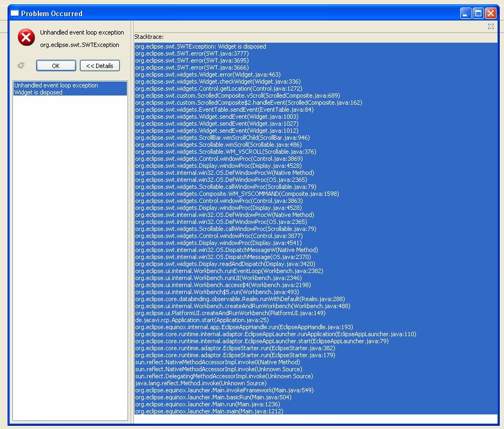504x429 pixels.
Task: Select the Main.main(Main.java:1212) line
Action: point(209,411)
